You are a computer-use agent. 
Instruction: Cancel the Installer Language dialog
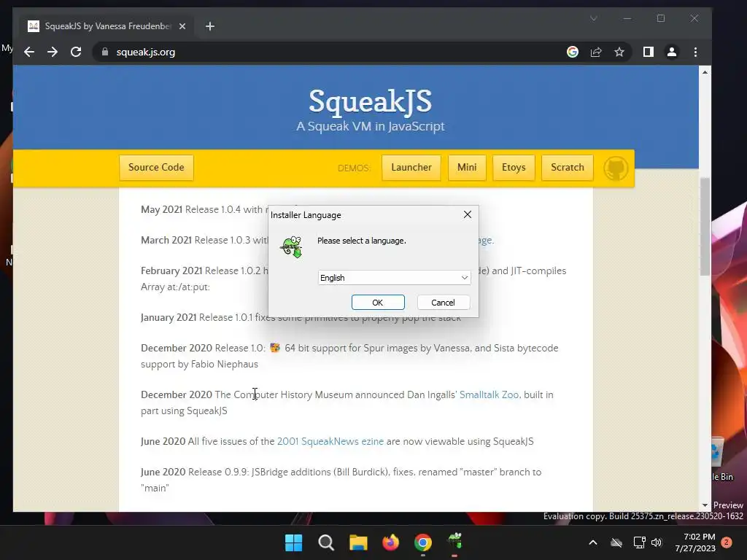[x=443, y=303]
